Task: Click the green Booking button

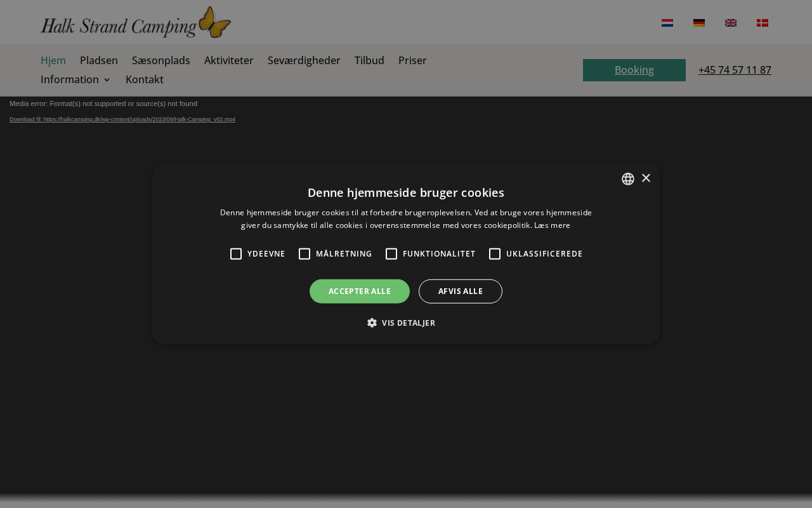Action: 634,70
